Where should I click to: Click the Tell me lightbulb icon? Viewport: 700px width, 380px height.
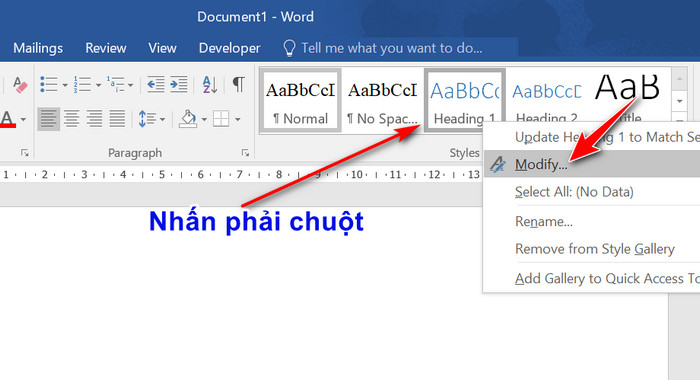pos(289,48)
